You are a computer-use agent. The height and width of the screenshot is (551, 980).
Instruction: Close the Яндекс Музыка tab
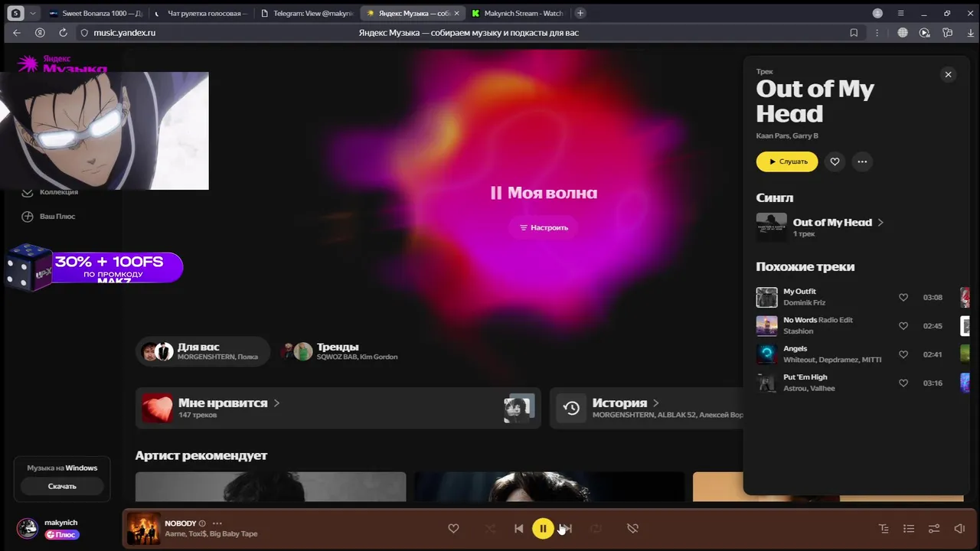click(x=457, y=13)
